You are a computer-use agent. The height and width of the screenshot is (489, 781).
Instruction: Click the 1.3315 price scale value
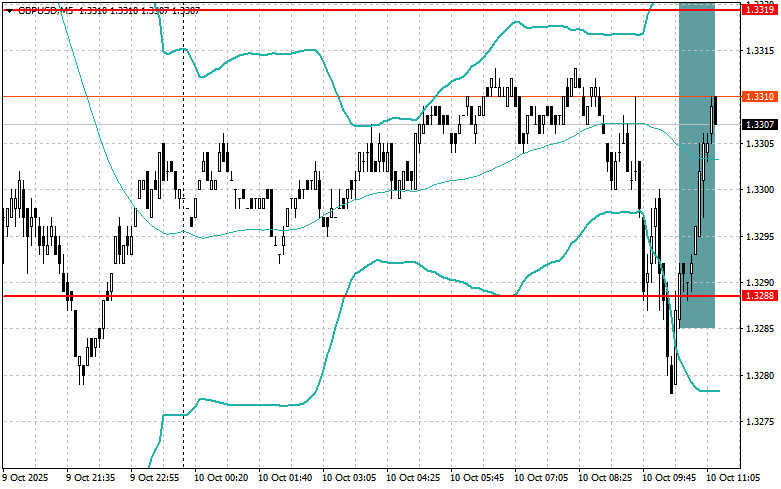(x=761, y=50)
